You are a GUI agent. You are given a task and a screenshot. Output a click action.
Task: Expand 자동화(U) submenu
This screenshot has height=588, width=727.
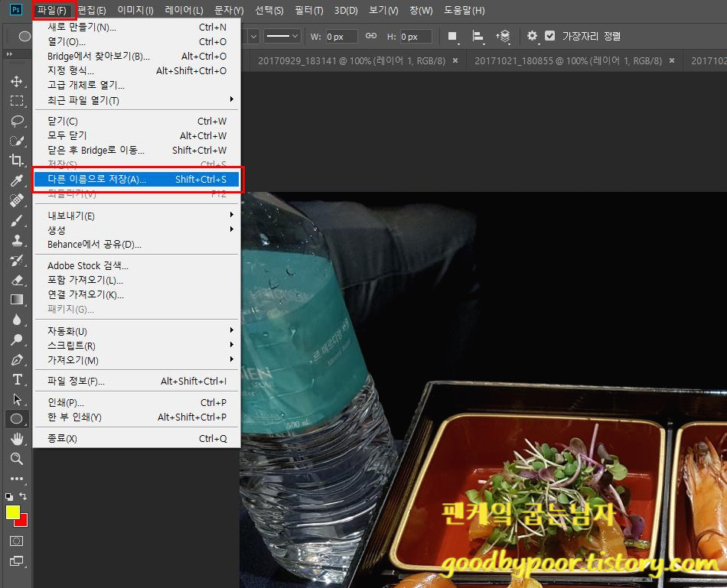click(231, 330)
